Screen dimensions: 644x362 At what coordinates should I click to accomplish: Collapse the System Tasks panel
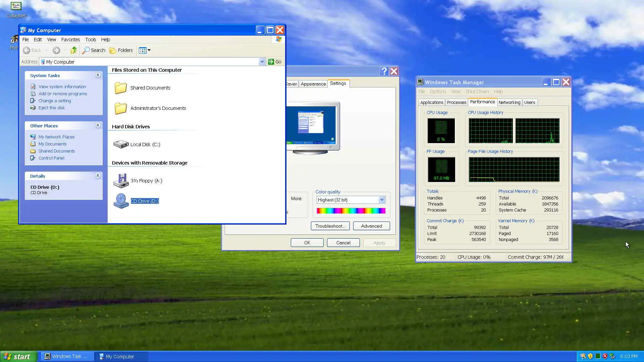click(98, 75)
